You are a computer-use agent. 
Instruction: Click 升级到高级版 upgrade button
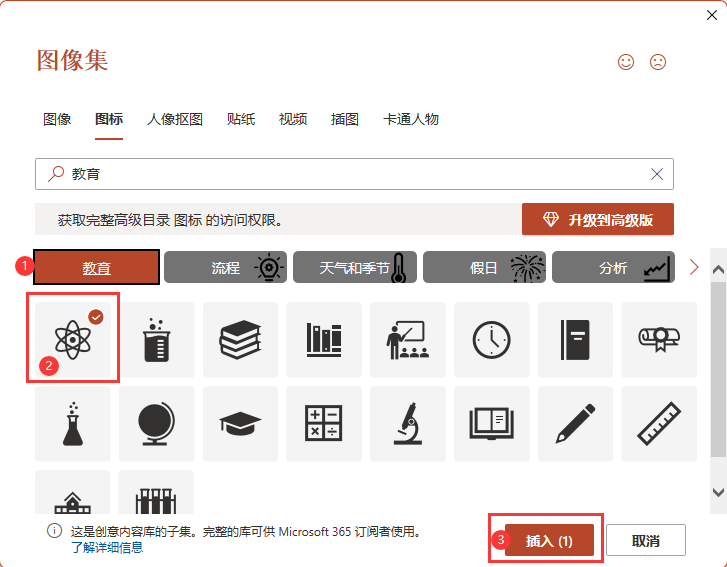[x=598, y=219]
